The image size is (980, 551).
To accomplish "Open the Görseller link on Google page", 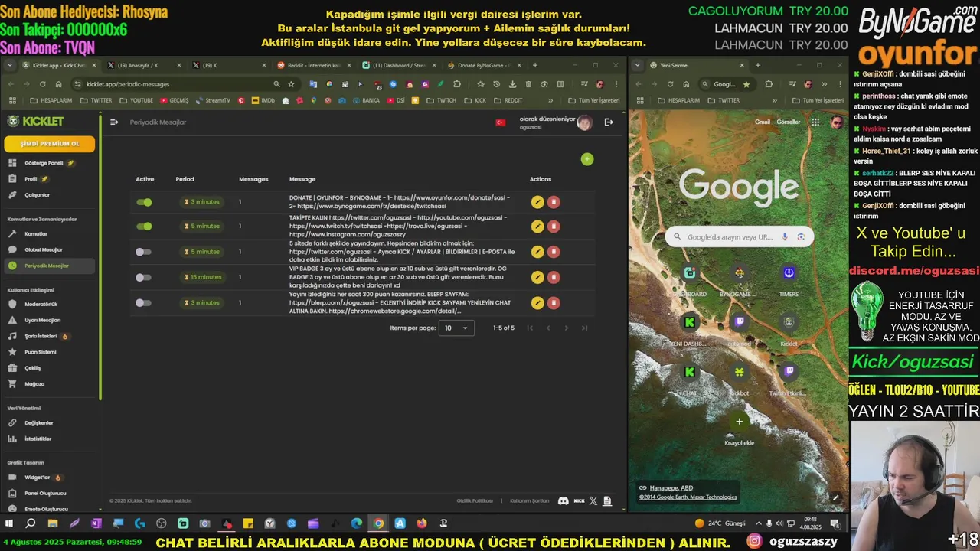I will [789, 122].
